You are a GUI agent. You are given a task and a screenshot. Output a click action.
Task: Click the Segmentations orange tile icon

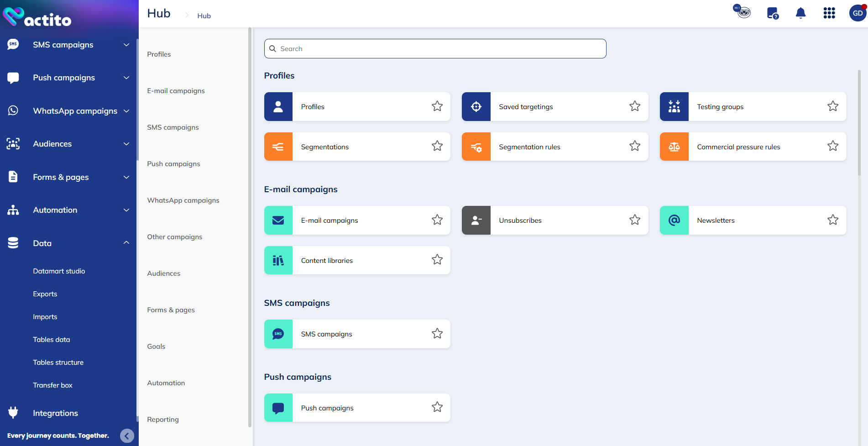pos(278,147)
